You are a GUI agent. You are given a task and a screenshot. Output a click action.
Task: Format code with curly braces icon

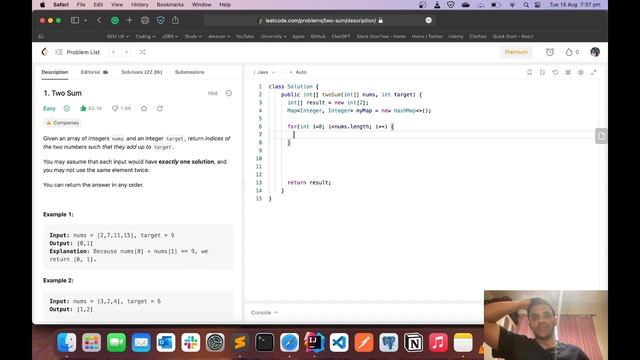(542, 72)
